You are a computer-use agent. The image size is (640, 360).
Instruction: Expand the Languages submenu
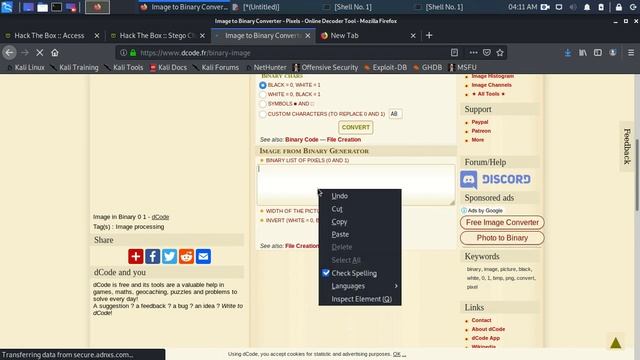point(360,286)
